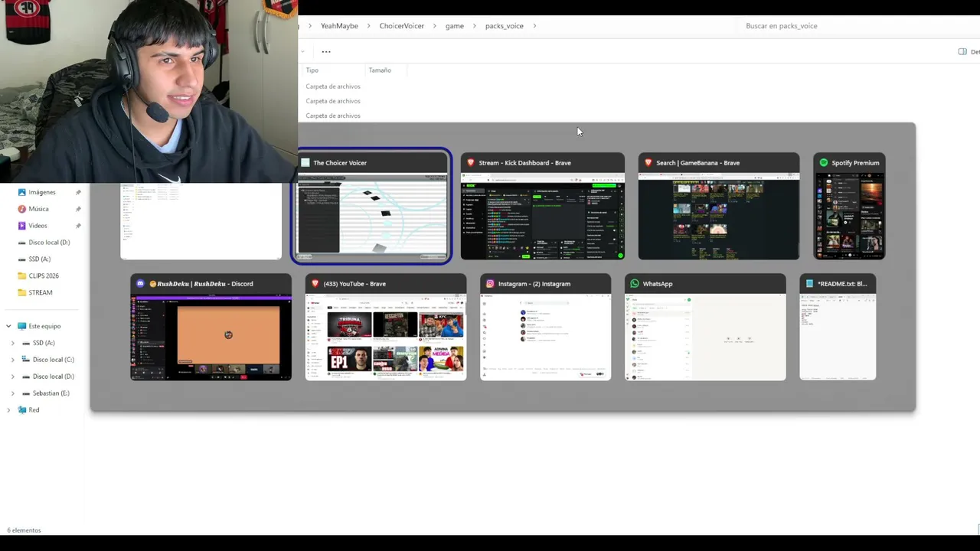
Task: Sort files by the Tamaño column
Action: [380, 70]
